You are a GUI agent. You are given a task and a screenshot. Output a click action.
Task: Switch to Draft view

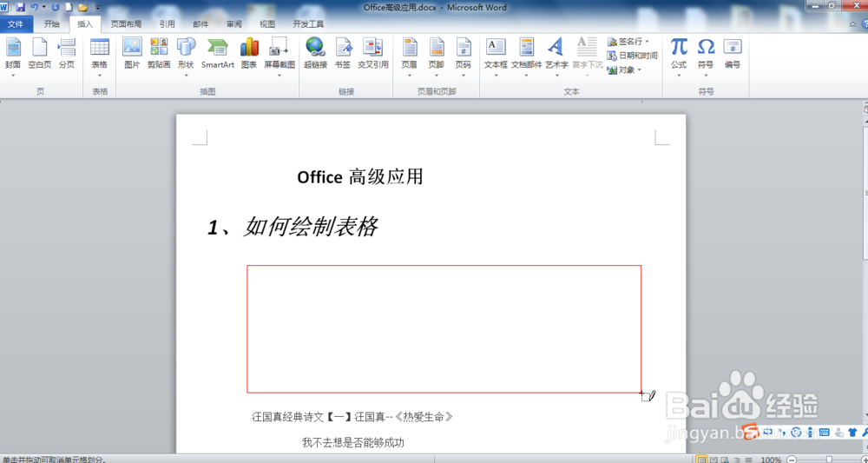748,460
